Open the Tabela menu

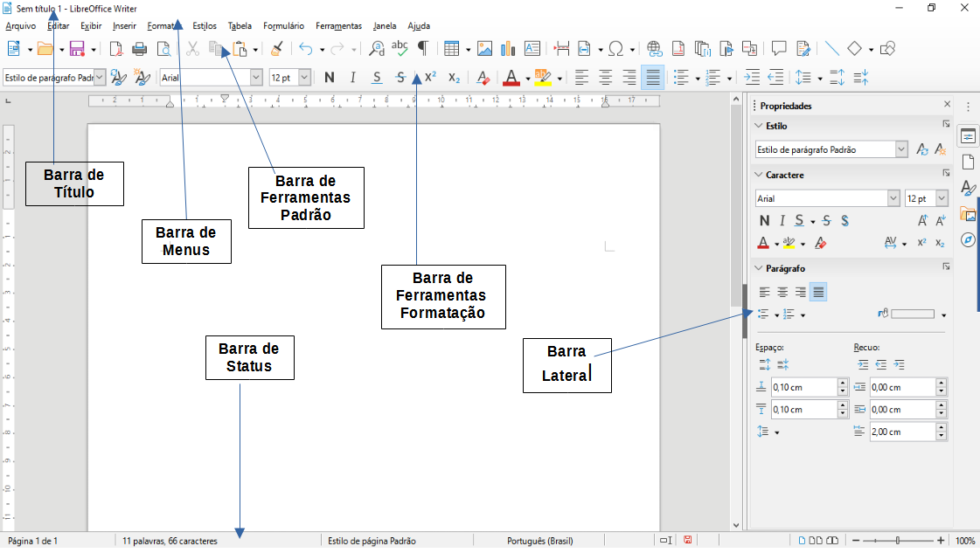tap(240, 25)
